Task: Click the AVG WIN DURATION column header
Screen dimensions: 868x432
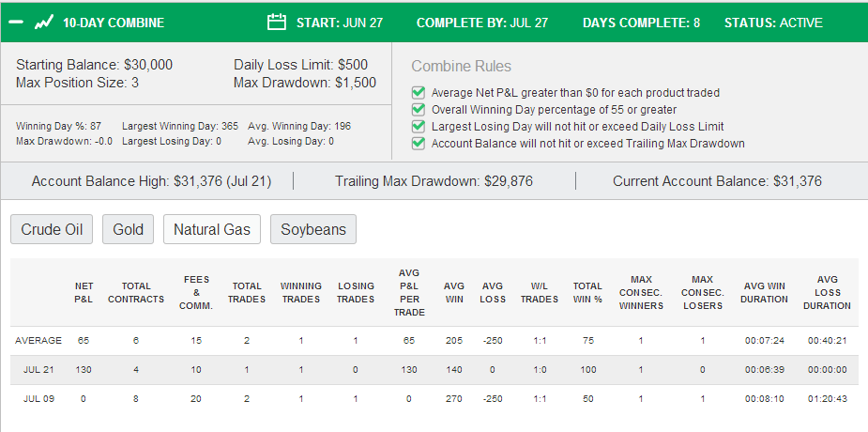Action: [765, 292]
